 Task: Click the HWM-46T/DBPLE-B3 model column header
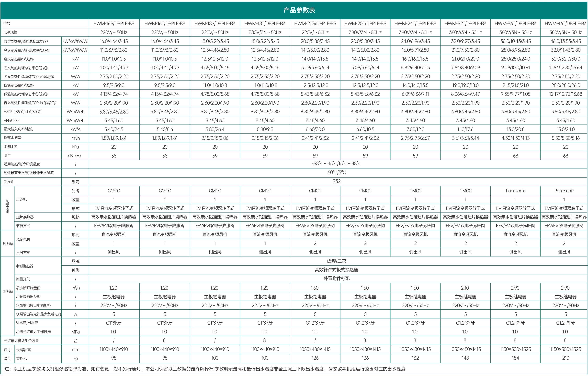coord(565,24)
